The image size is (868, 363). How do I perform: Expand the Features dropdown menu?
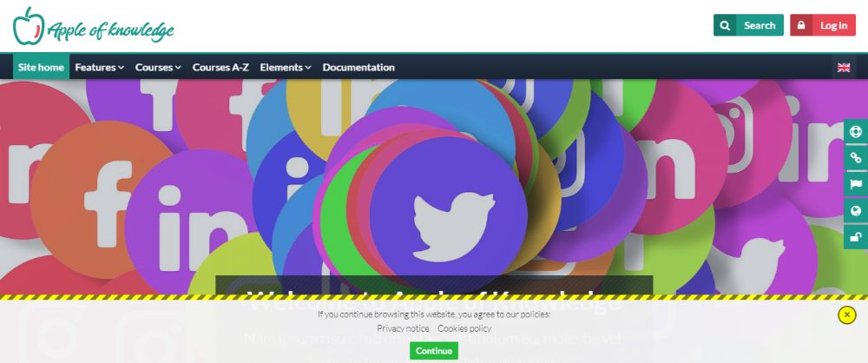click(100, 68)
